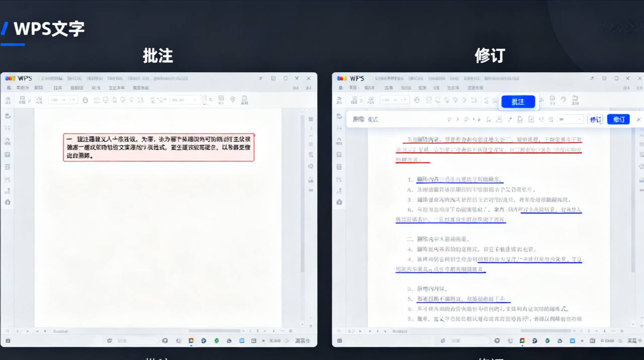Click the location pin icon in 批注 window toolbar
This screenshot has height=360, width=644.
pyautogui.click(x=232, y=100)
